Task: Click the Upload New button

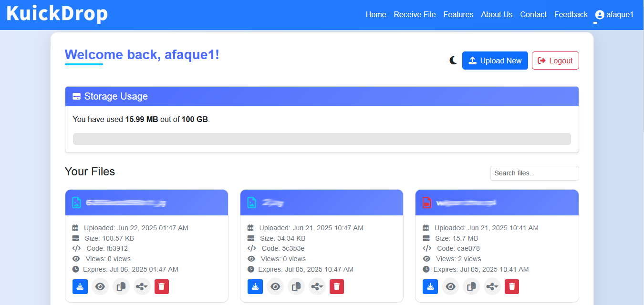Action: tap(495, 61)
